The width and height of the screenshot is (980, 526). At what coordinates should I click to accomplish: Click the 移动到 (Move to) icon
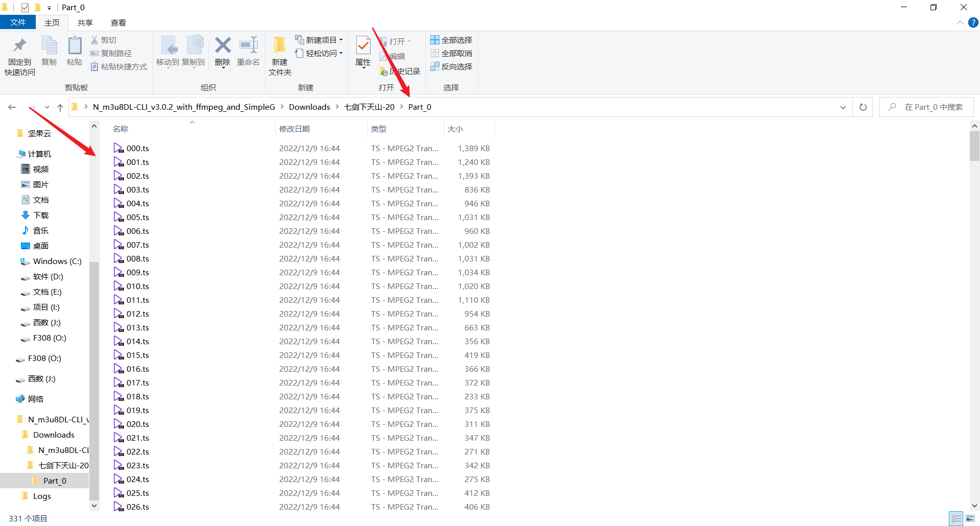(x=168, y=45)
